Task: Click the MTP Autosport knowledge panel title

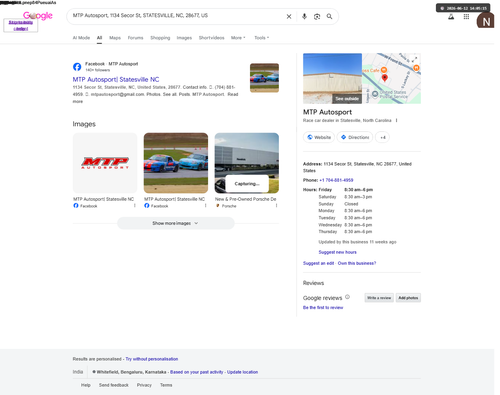Action: point(327,112)
